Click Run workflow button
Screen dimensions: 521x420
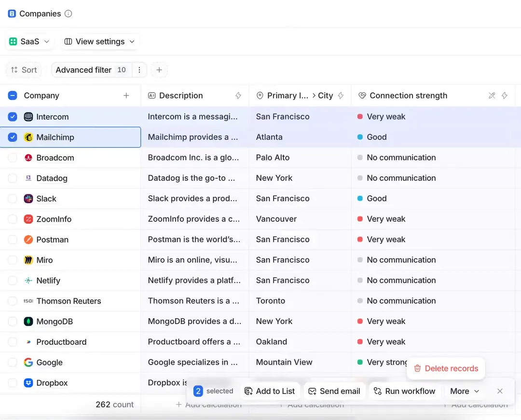pyautogui.click(x=404, y=392)
